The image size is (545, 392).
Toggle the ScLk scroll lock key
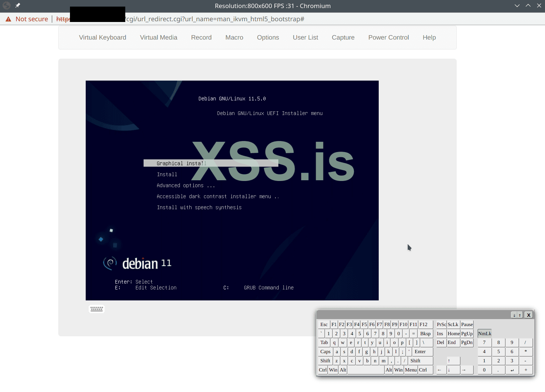coord(453,325)
